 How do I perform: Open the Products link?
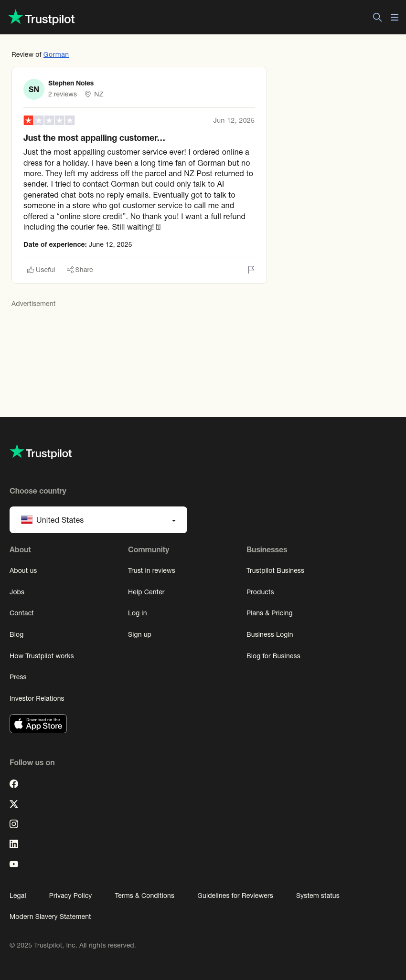click(x=260, y=592)
